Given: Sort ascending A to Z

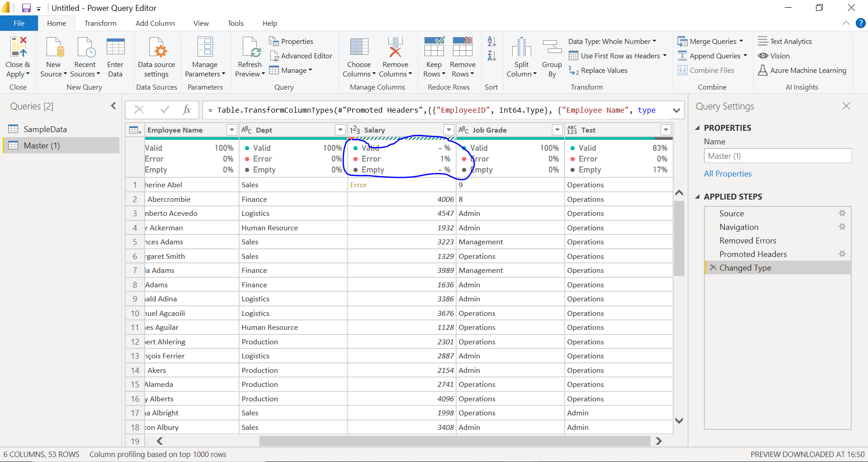Looking at the screenshot, I should pyautogui.click(x=492, y=42).
